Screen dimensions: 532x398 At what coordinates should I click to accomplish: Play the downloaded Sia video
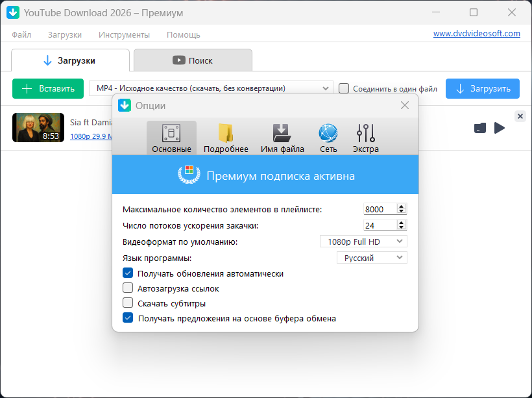click(x=499, y=128)
